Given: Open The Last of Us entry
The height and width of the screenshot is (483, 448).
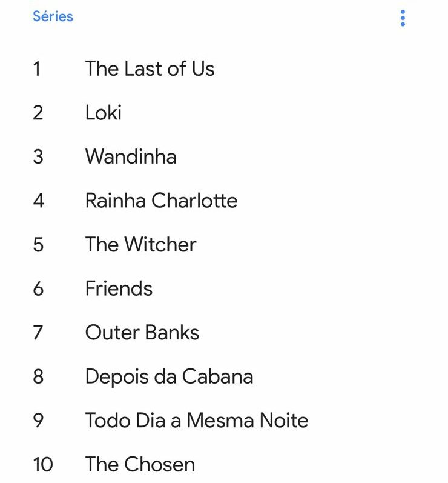Looking at the screenshot, I should tap(150, 69).
